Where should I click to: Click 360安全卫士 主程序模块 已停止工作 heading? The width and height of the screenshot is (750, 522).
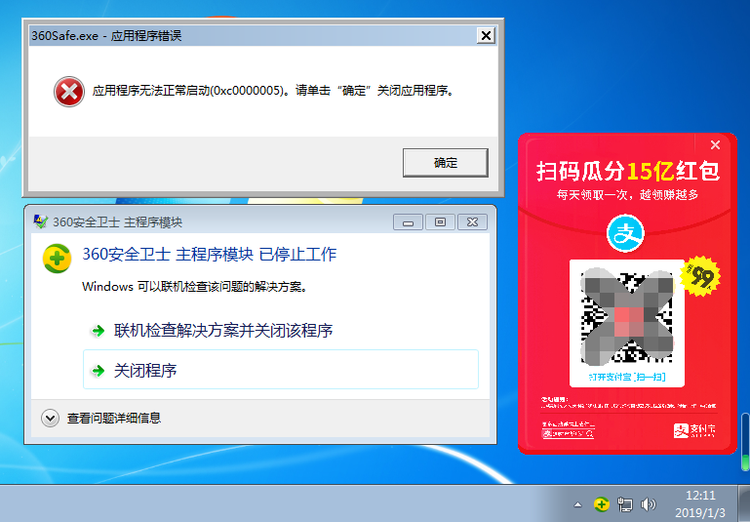(210, 255)
